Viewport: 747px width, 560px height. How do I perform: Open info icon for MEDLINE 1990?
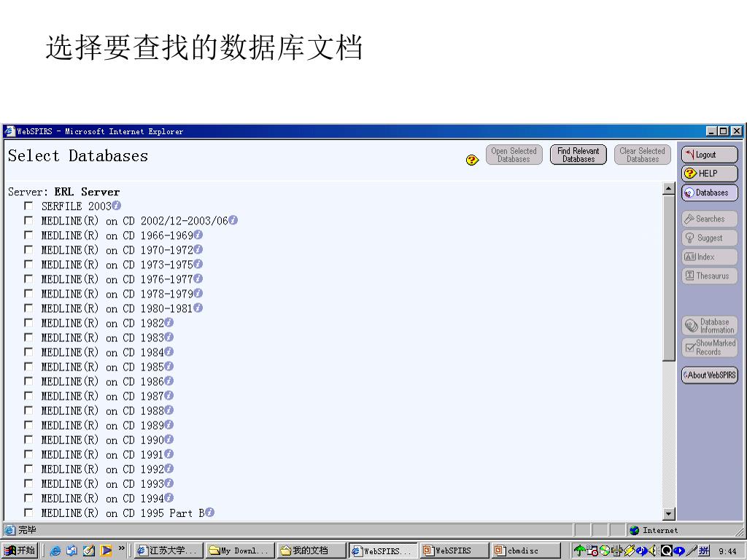(169, 439)
